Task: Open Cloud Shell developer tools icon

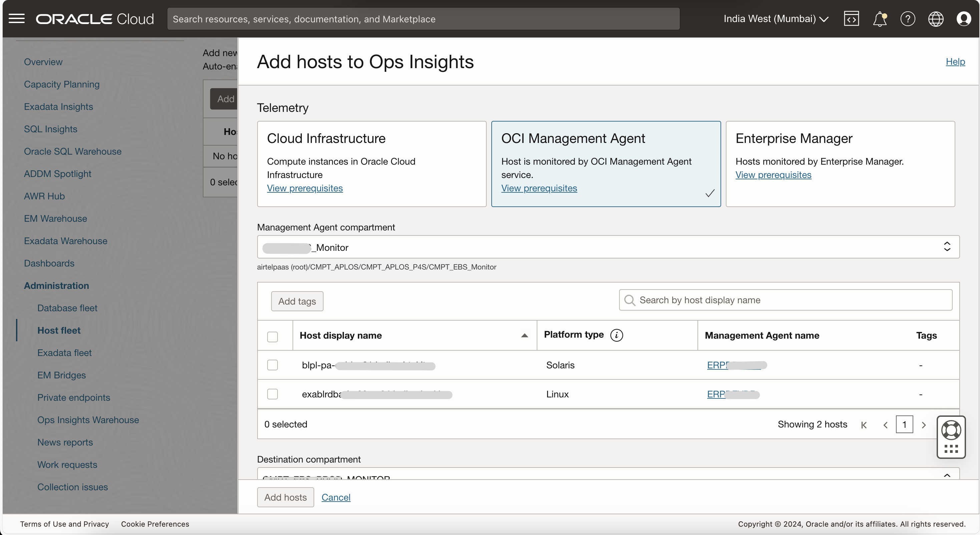Action: pos(851,19)
